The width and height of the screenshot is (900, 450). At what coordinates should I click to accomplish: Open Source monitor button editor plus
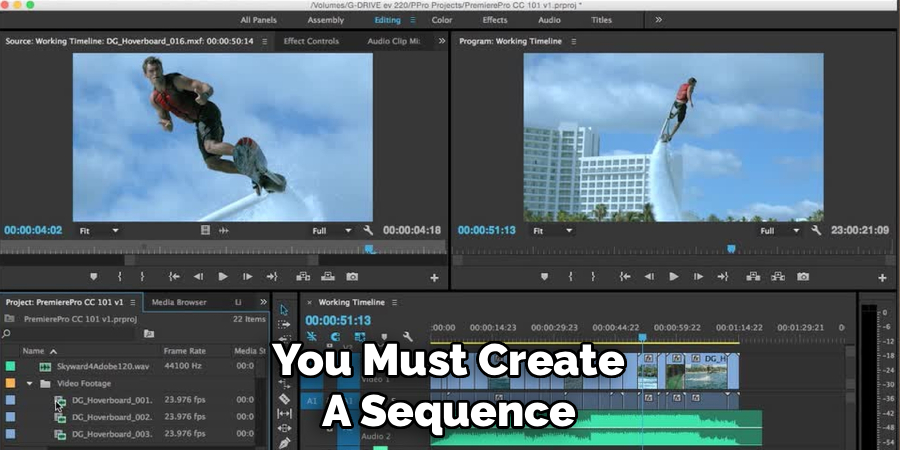click(x=435, y=278)
